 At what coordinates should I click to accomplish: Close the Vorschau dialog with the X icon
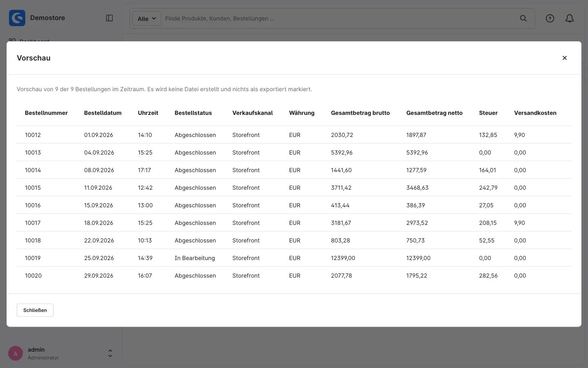click(x=565, y=58)
